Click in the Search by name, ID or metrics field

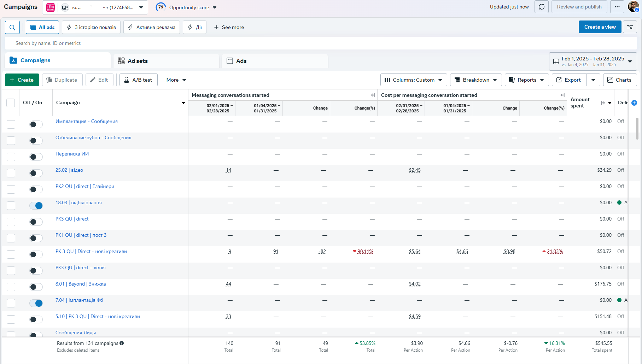click(x=321, y=43)
